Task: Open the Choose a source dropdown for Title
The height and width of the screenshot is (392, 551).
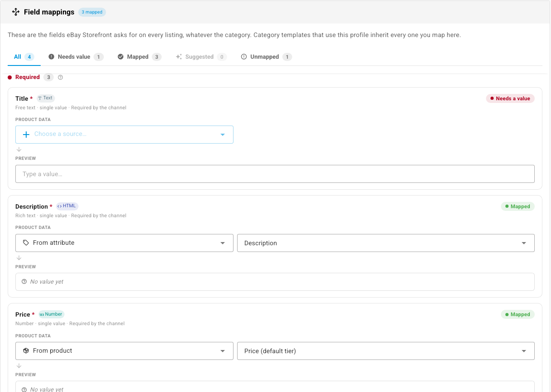Action: click(124, 135)
